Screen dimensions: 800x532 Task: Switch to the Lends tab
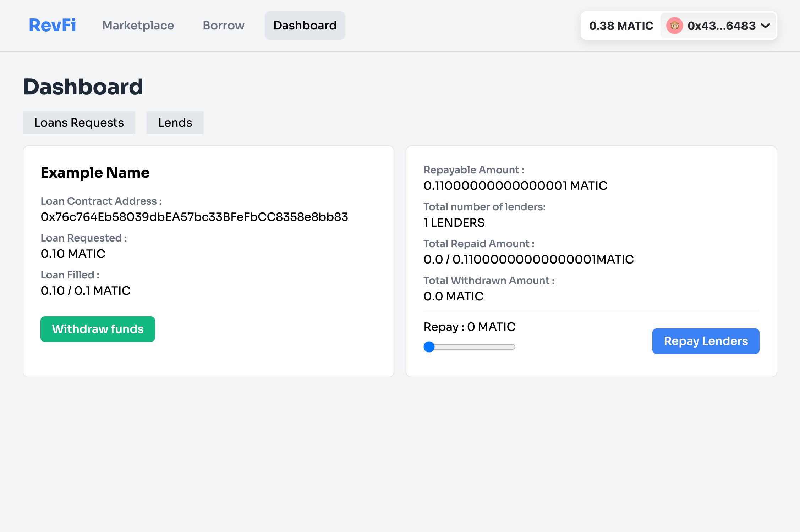tap(175, 122)
